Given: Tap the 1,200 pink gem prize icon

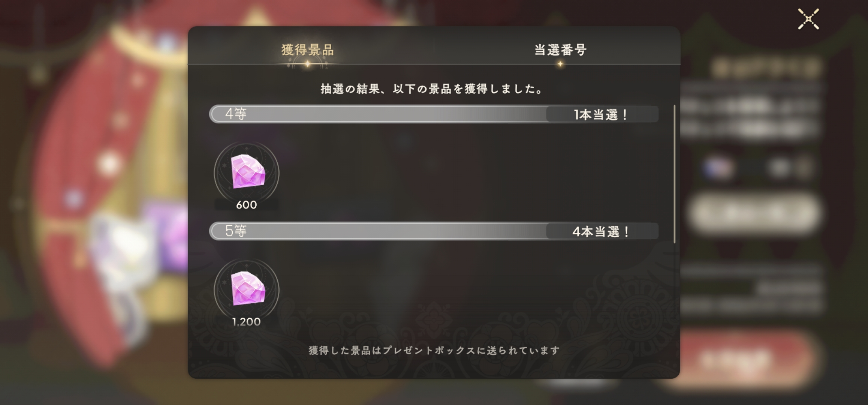Looking at the screenshot, I should click(247, 290).
